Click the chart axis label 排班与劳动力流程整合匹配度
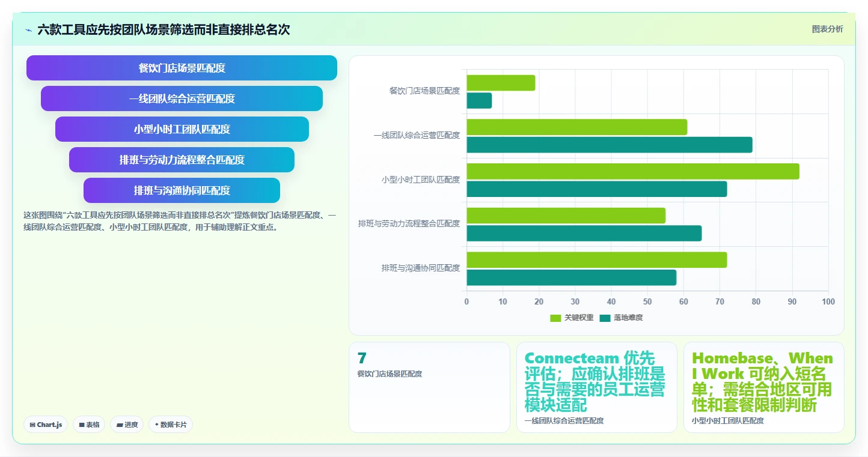 [x=409, y=224]
